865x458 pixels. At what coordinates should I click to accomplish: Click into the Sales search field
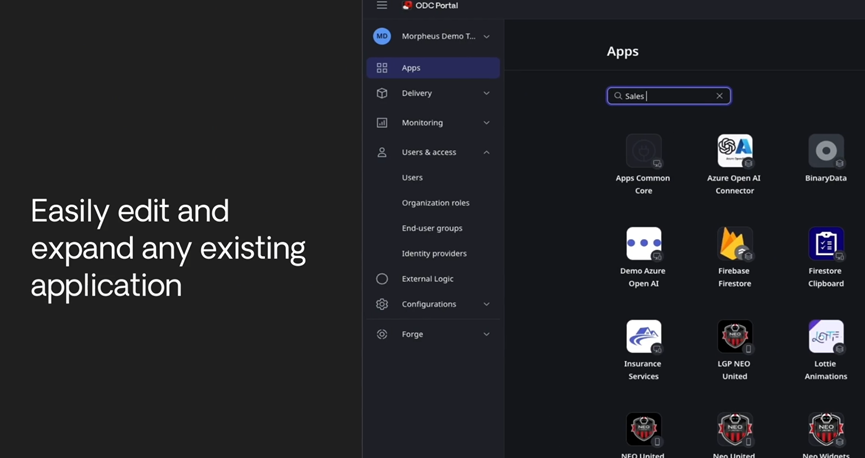pos(669,96)
